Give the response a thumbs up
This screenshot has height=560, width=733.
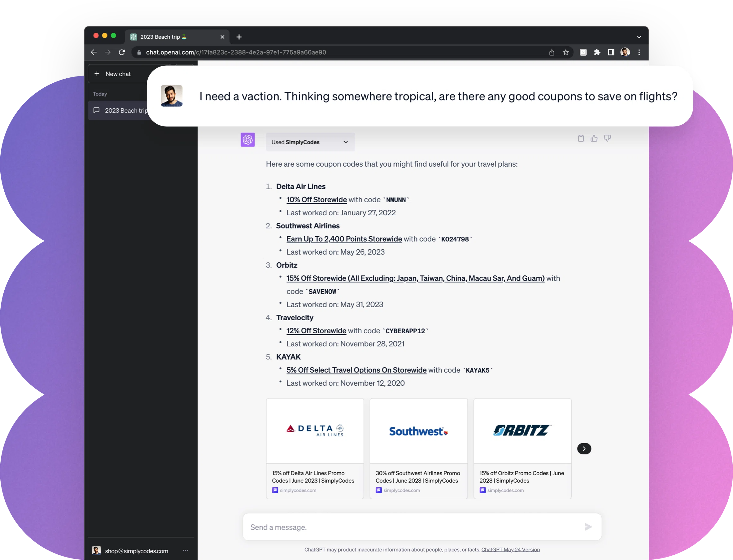point(594,138)
